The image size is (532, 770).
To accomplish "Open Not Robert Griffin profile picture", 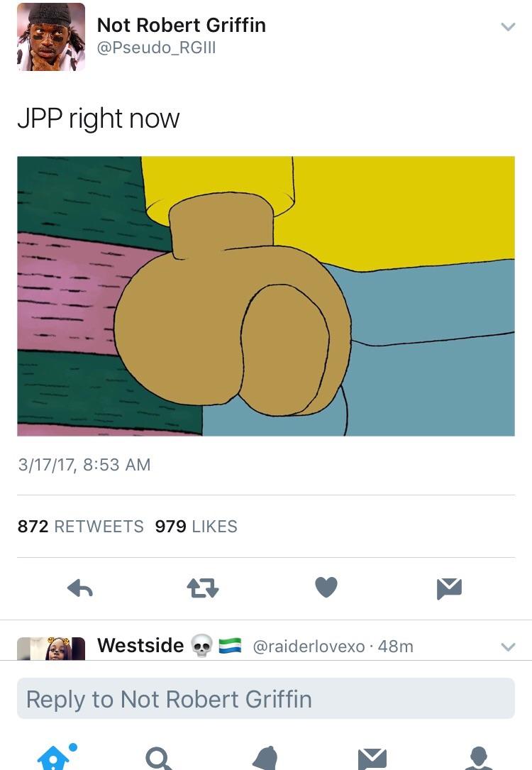I will tap(51, 37).
